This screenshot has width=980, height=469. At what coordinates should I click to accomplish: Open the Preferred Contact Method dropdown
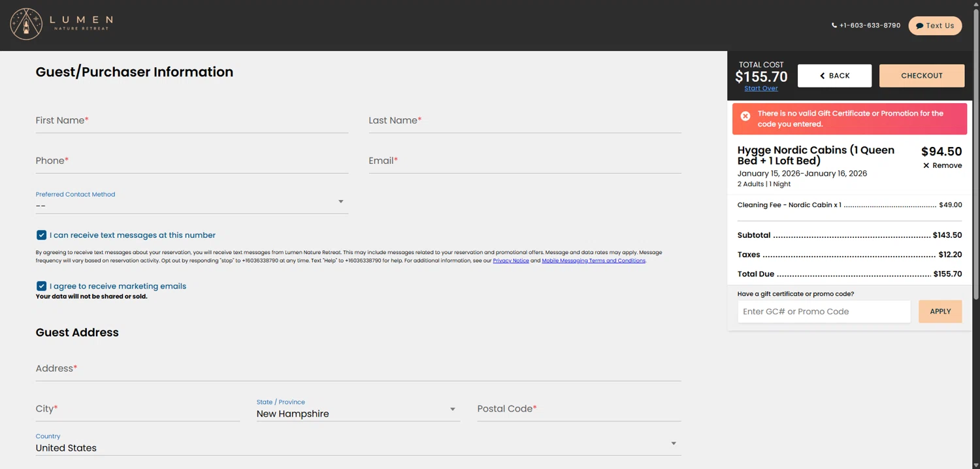[191, 201]
